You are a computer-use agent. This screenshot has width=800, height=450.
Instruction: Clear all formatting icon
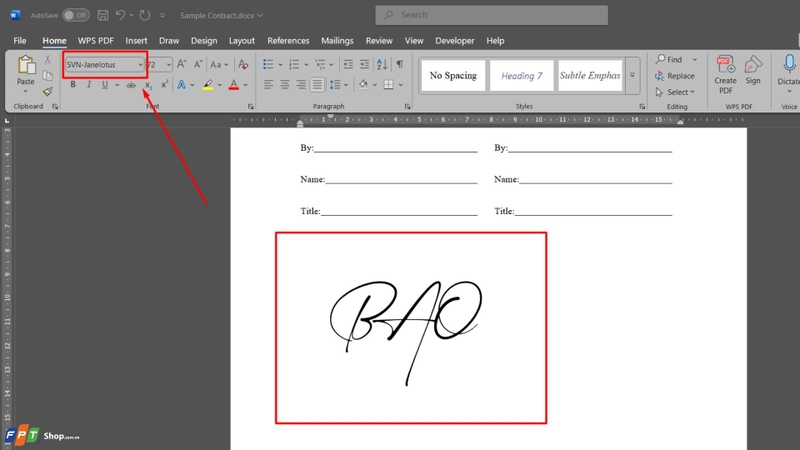pyautogui.click(x=243, y=64)
